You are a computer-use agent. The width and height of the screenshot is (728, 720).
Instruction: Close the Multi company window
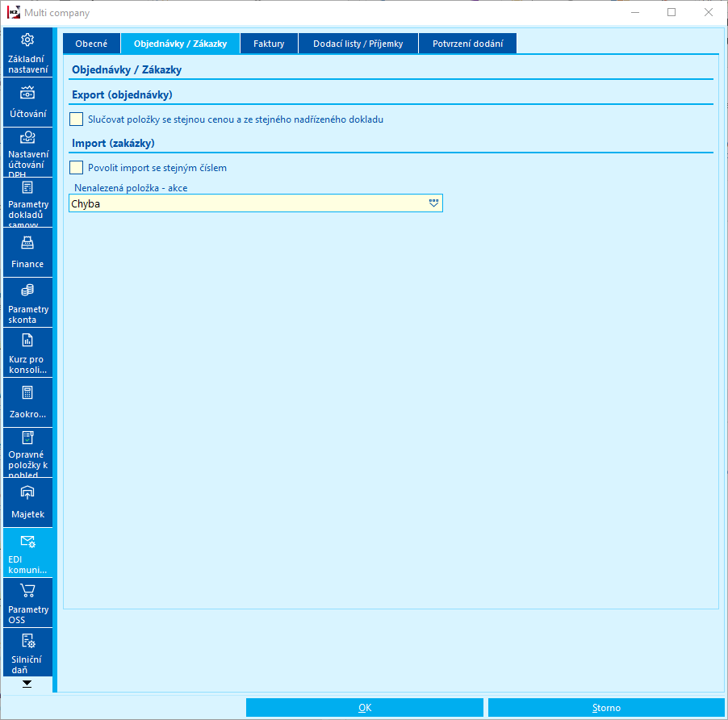coord(709,13)
